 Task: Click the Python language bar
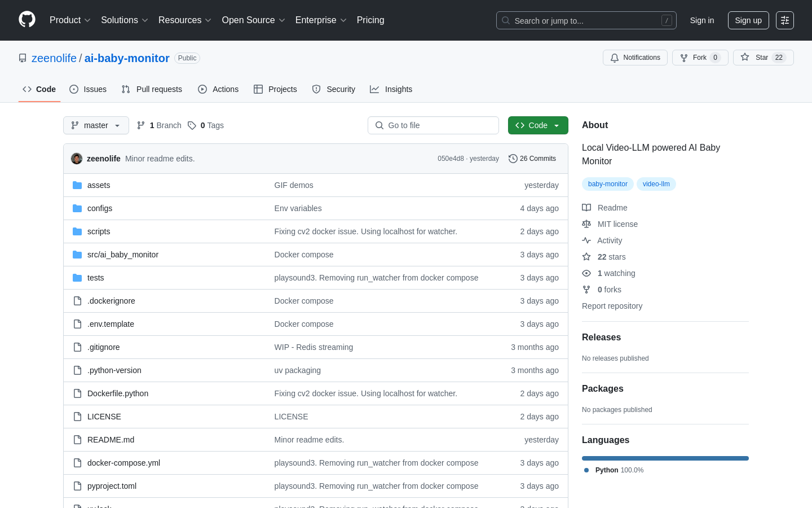pos(665,458)
